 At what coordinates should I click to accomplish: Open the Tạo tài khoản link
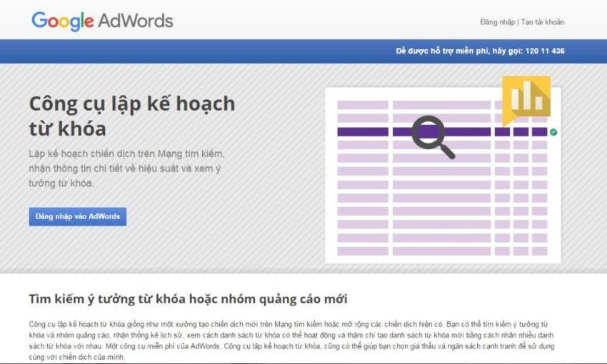tap(542, 22)
